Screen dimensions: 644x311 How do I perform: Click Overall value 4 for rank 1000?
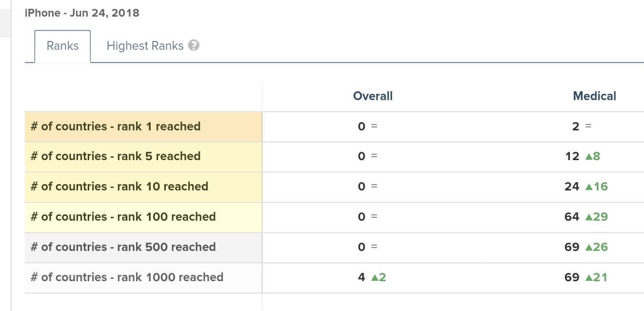click(361, 278)
